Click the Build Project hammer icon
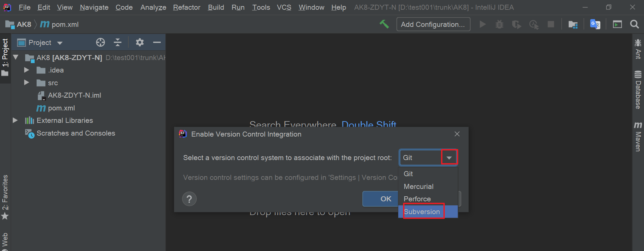The image size is (644, 251). 384,24
